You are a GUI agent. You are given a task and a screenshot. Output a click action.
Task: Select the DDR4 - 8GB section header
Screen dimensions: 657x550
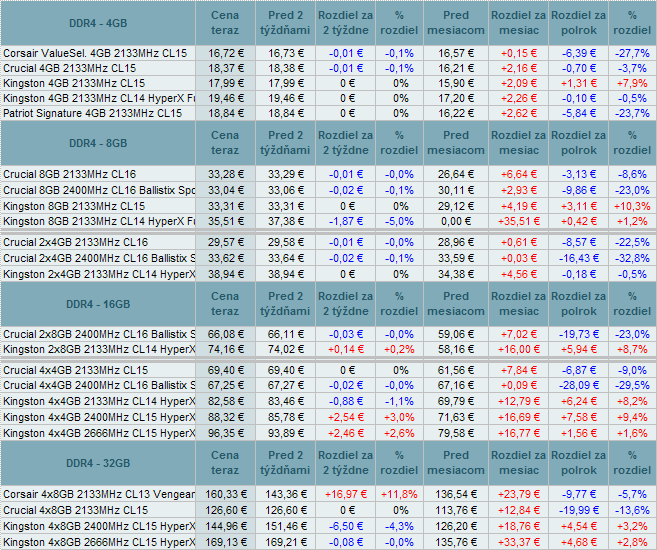[98, 143]
